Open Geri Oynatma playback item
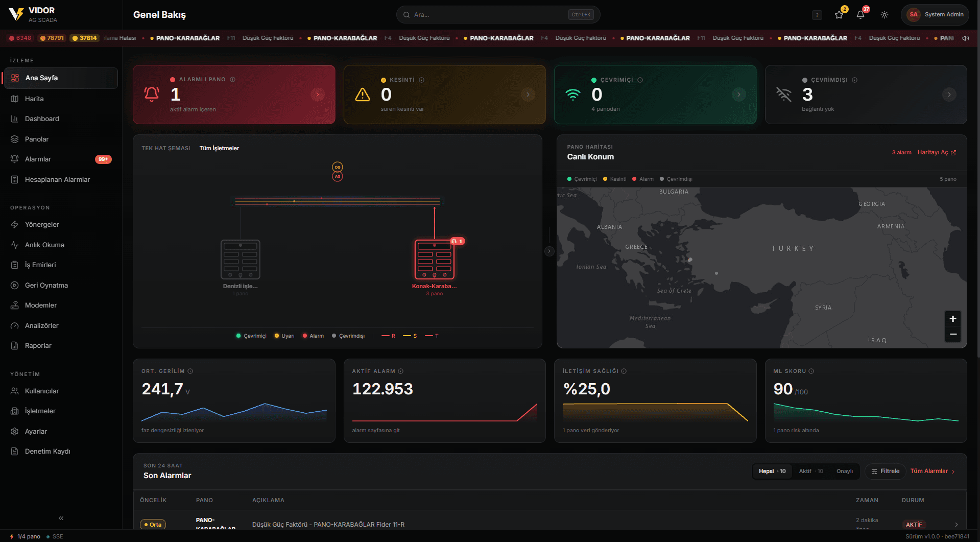980x542 pixels. 61,285
